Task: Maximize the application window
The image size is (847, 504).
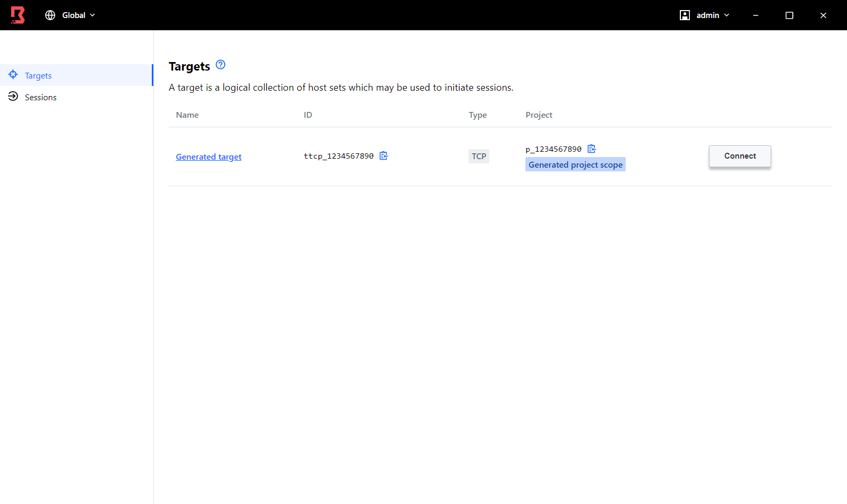Action: click(x=789, y=15)
